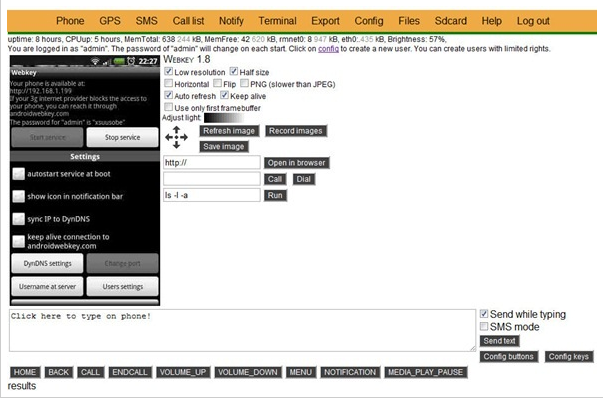Enable PNG (slower than JPEG) checkbox

[x=244, y=83]
